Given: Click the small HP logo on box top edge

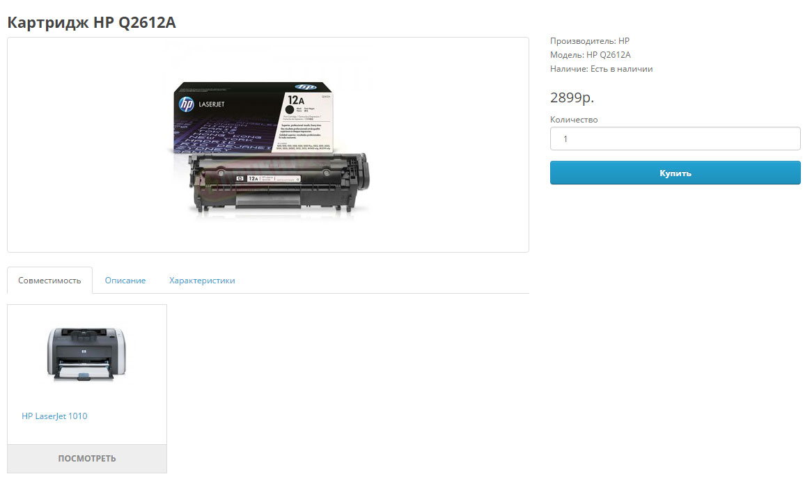Looking at the screenshot, I should point(305,87).
